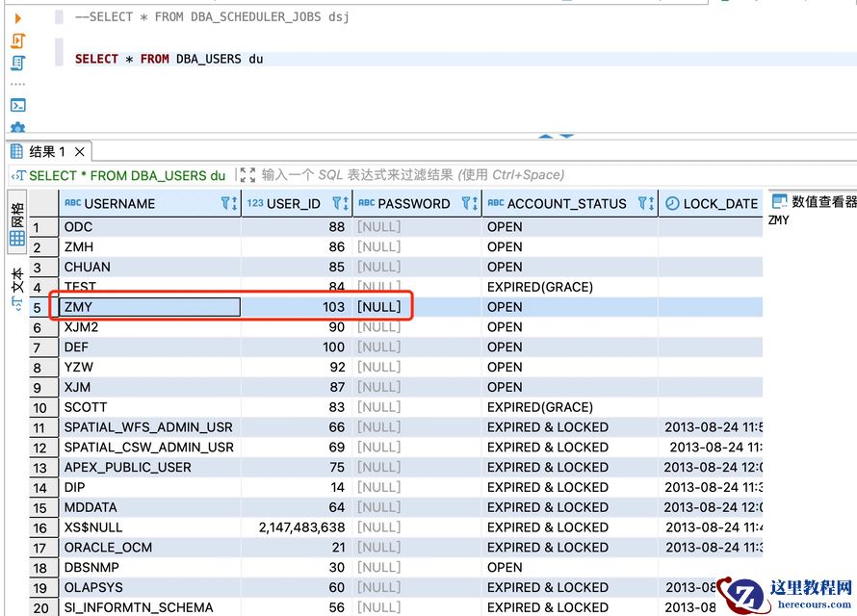Sort by the LOCK_DATE column header

pos(719,203)
